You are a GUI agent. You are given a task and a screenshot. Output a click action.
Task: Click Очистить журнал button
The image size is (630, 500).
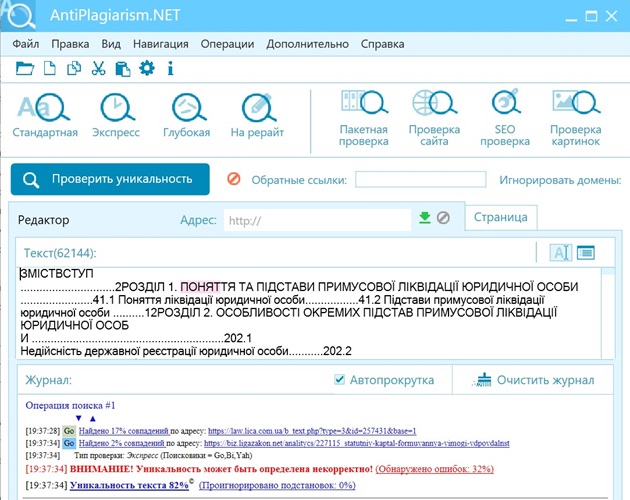[535, 380]
